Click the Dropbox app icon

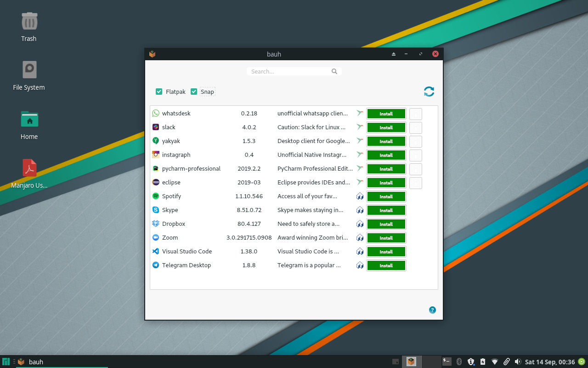(x=156, y=224)
